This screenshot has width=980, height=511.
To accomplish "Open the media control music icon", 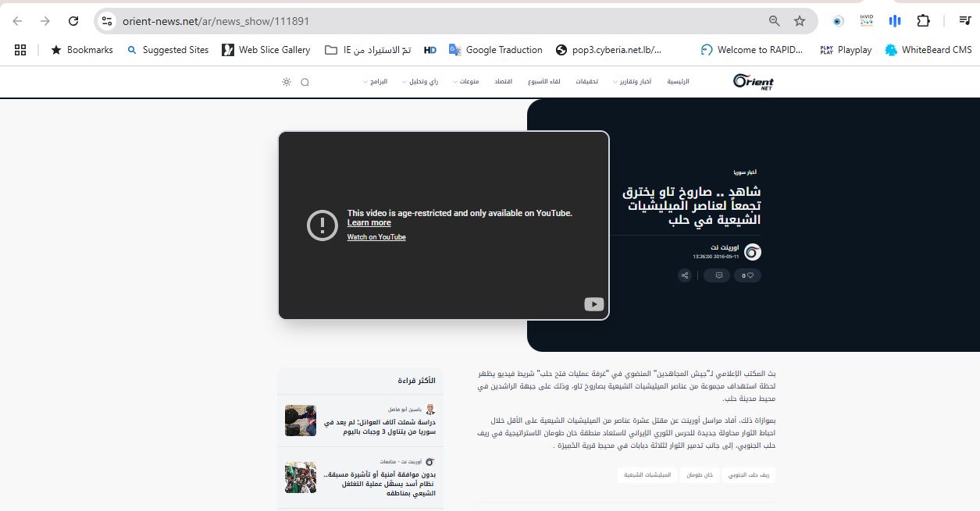I will (x=894, y=21).
